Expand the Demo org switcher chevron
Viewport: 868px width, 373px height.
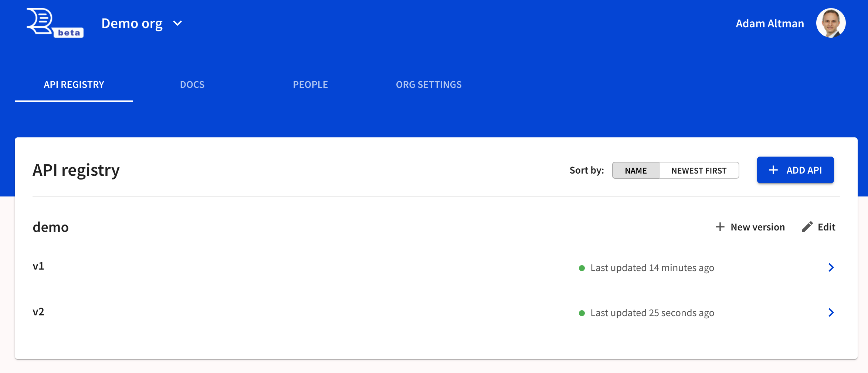[177, 23]
